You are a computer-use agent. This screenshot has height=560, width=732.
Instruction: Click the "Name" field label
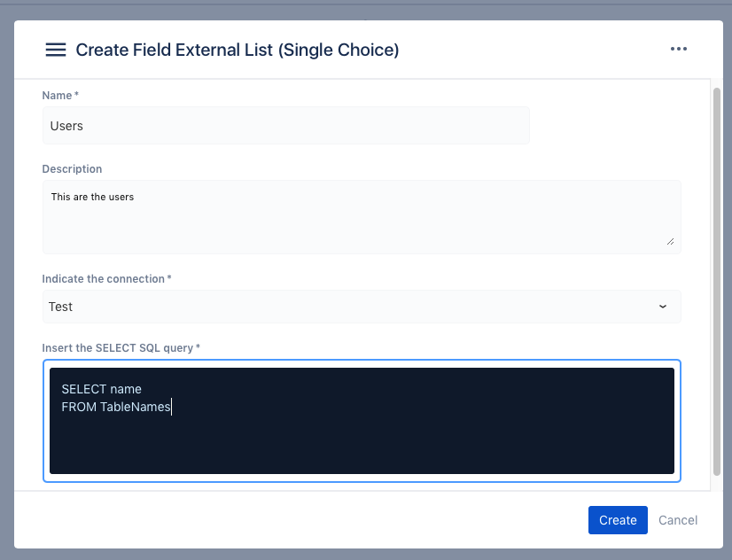58,95
